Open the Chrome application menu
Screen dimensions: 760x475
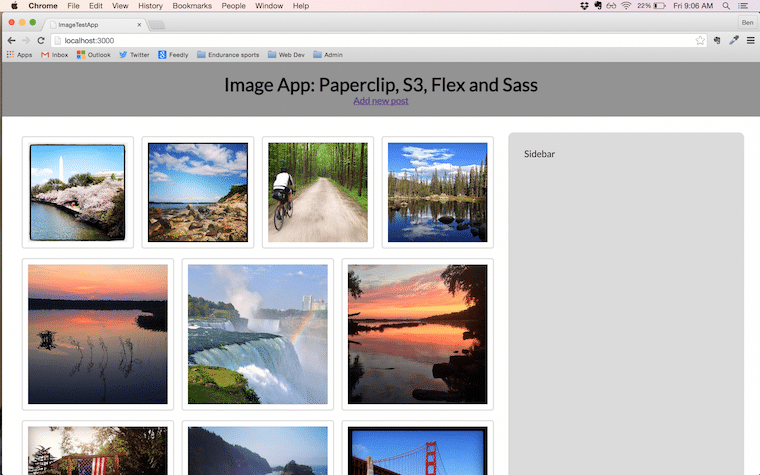[x=43, y=6]
